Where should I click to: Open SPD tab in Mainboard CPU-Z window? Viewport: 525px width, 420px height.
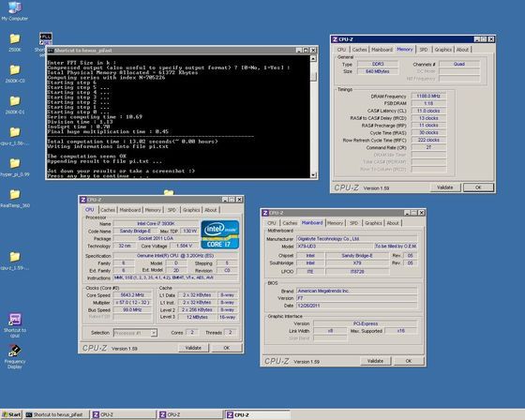coord(354,223)
